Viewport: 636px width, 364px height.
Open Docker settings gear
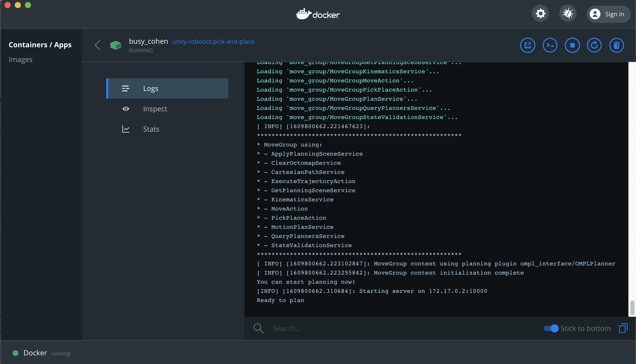pyautogui.click(x=540, y=13)
